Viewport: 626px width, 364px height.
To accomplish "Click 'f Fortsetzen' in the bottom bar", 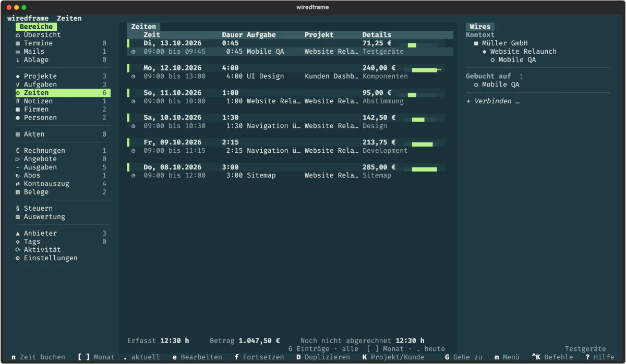I will [x=259, y=357].
